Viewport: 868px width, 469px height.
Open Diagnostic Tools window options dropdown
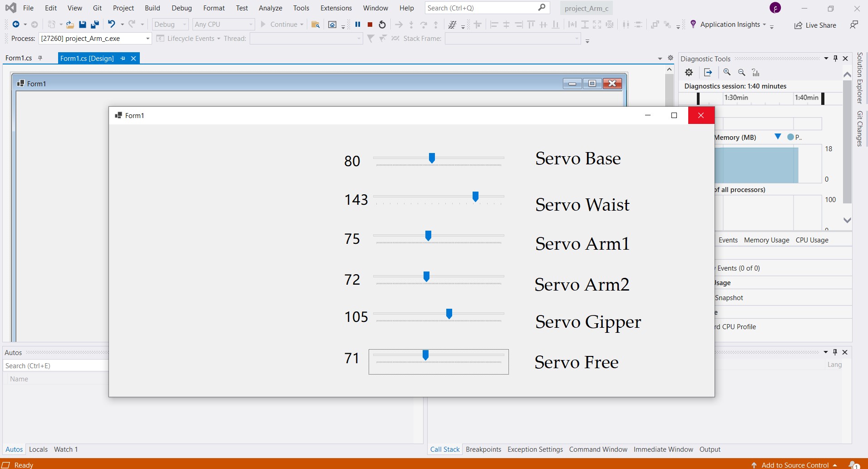826,58
